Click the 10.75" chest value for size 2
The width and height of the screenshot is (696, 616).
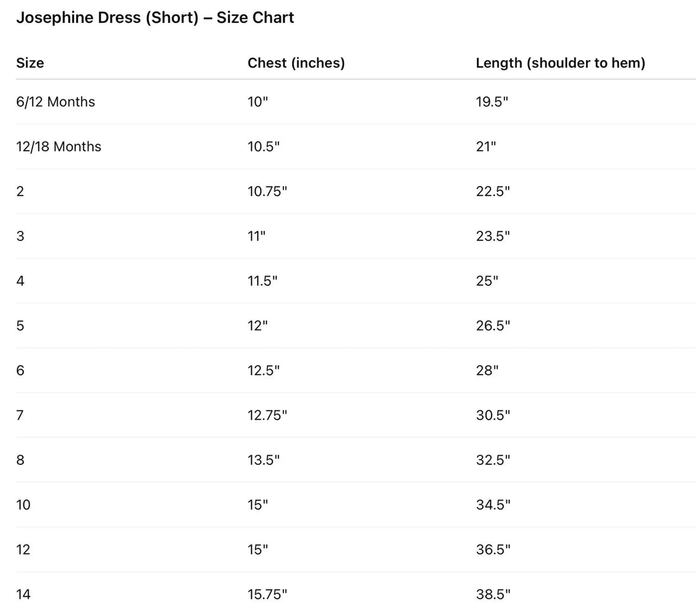tap(267, 192)
